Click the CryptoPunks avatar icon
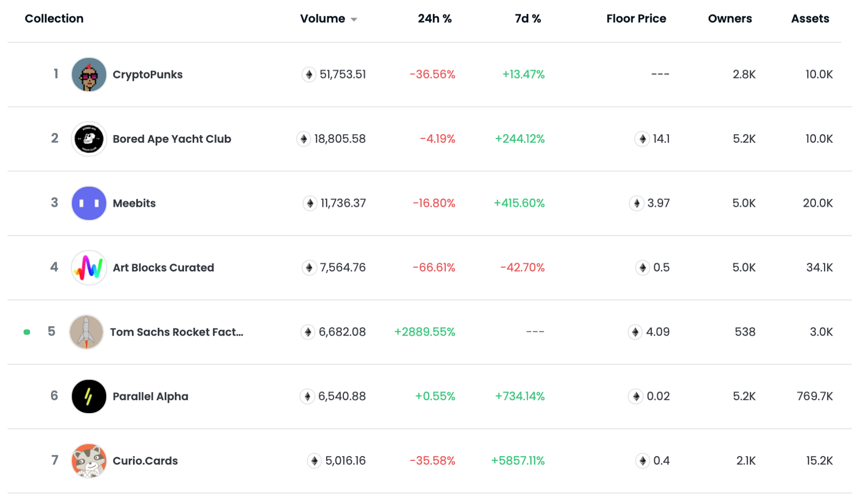 [x=88, y=74]
